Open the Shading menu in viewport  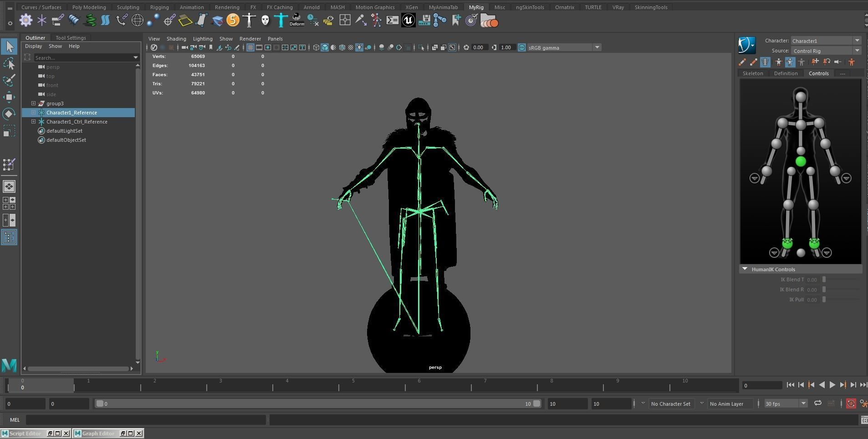tap(176, 39)
